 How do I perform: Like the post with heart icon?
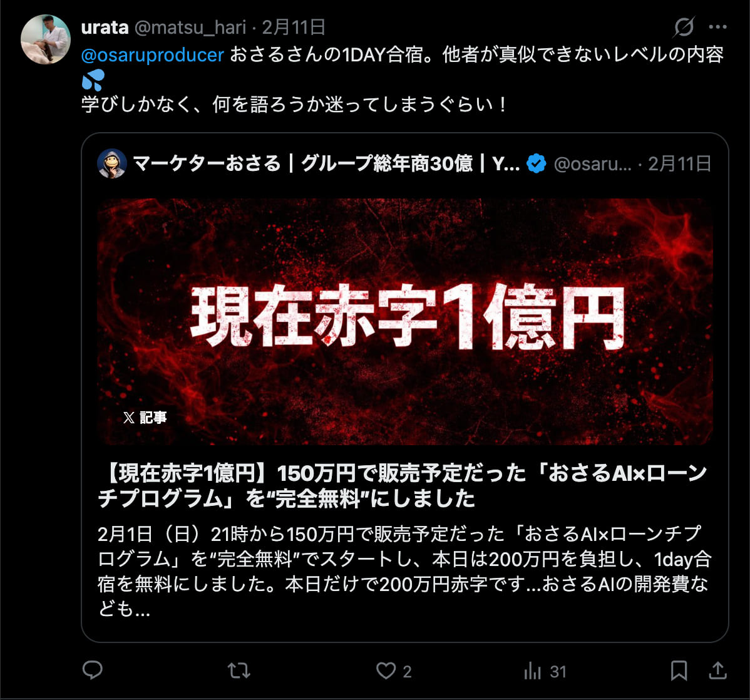[386, 671]
